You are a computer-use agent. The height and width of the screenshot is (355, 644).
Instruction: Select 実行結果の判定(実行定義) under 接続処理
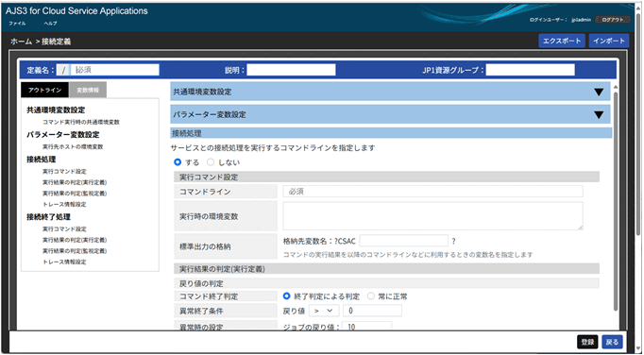coord(75,182)
